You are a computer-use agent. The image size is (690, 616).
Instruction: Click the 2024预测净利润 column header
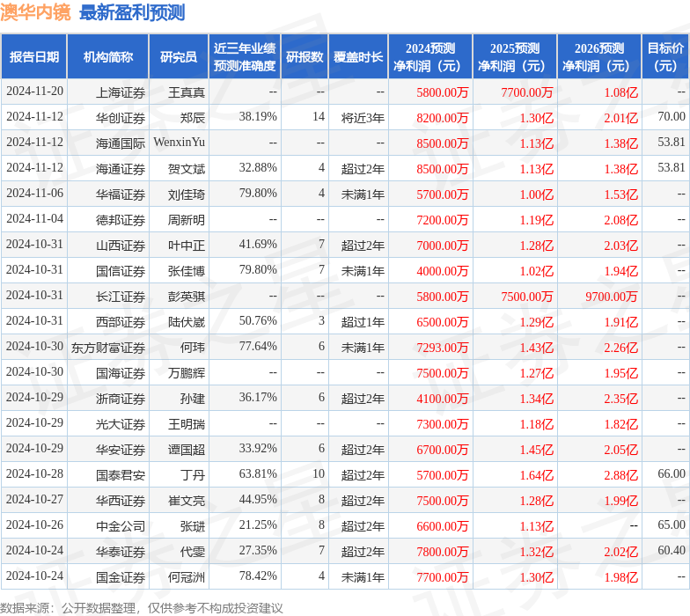(x=430, y=56)
